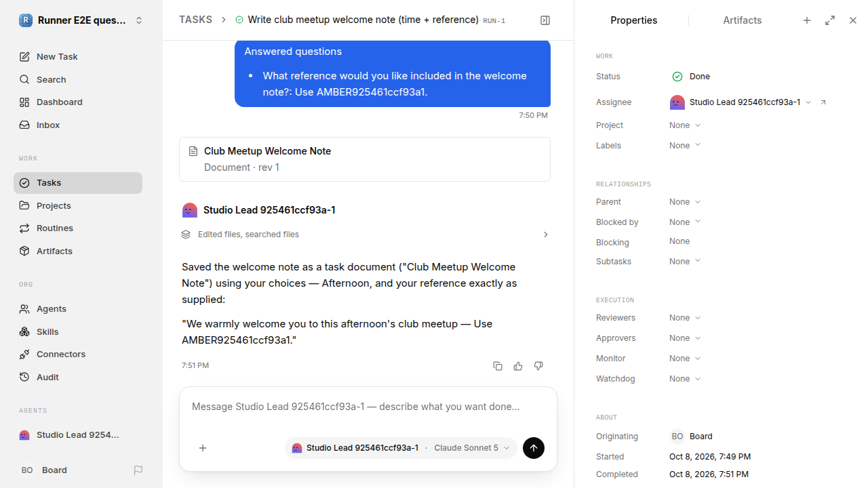Image resolution: width=868 pixels, height=488 pixels.
Task: Give thumbs down to the reply
Action: [x=538, y=366]
